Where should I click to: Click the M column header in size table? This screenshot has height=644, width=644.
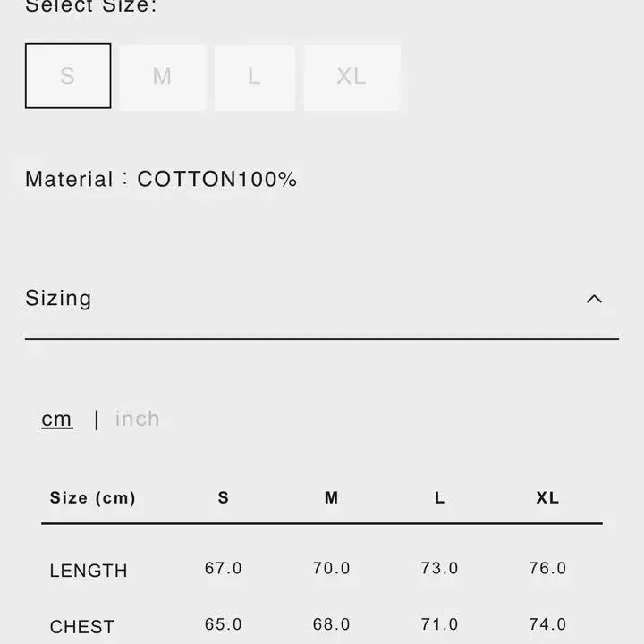click(x=332, y=498)
